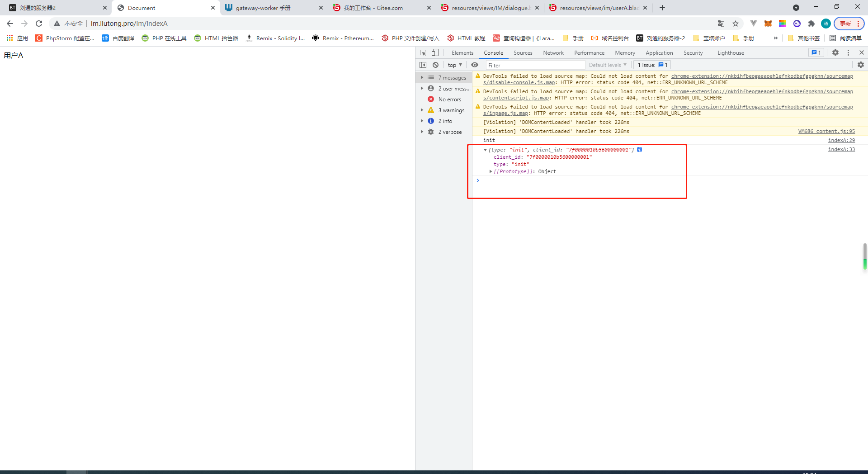Image resolution: width=868 pixels, height=474 pixels.
Task: Open the 宝塔账户 bookmark folder
Action: pos(709,38)
